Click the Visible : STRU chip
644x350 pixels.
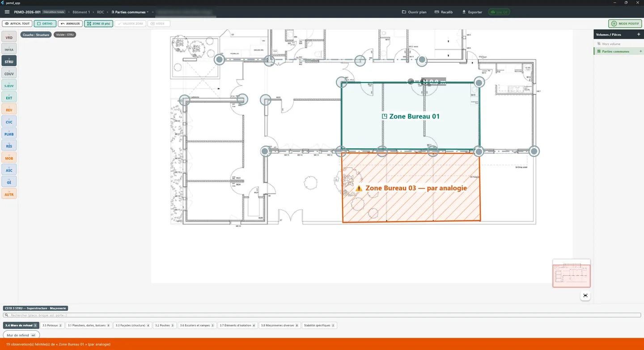(65, 35)
